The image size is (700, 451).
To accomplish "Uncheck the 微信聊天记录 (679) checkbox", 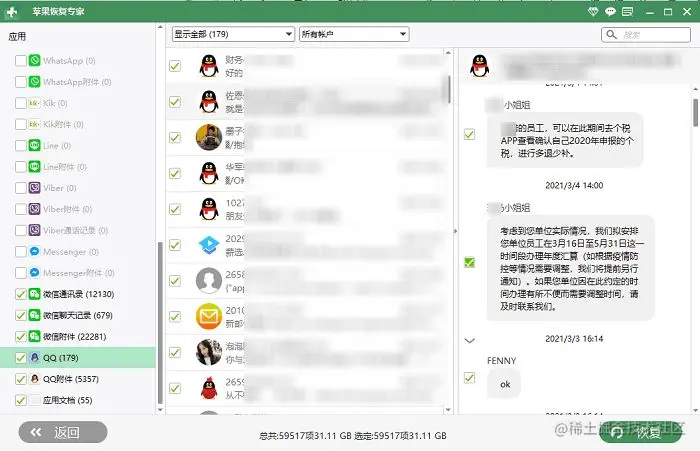I will (21, 315).
